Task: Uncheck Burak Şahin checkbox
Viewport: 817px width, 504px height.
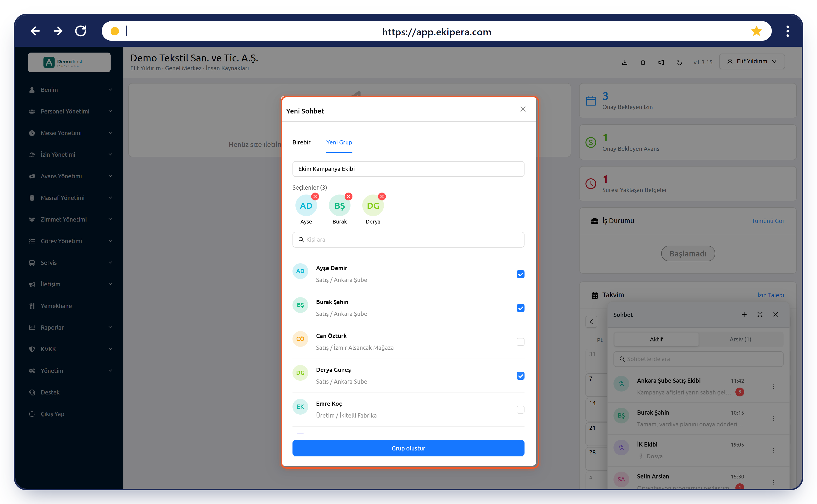Action: pos(520,308)
